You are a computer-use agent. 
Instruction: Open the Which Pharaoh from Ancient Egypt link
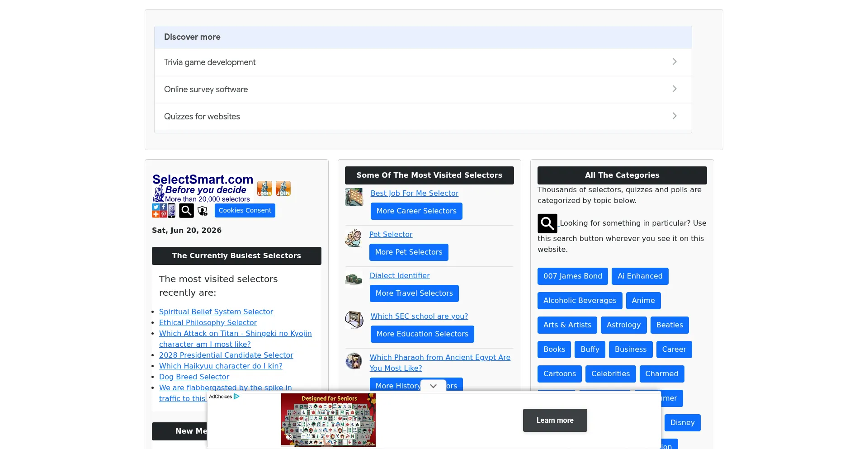pos(440,363)
